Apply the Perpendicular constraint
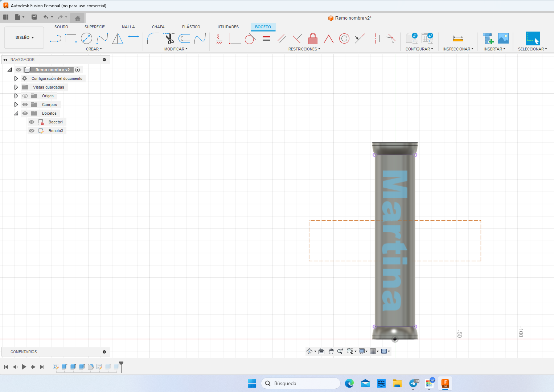 click(297, 38)
